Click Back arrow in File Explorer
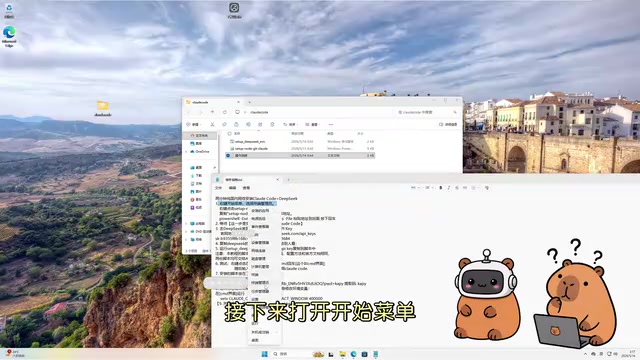The image size is (640, 360). pyautogui.click(x=189, y=112)
